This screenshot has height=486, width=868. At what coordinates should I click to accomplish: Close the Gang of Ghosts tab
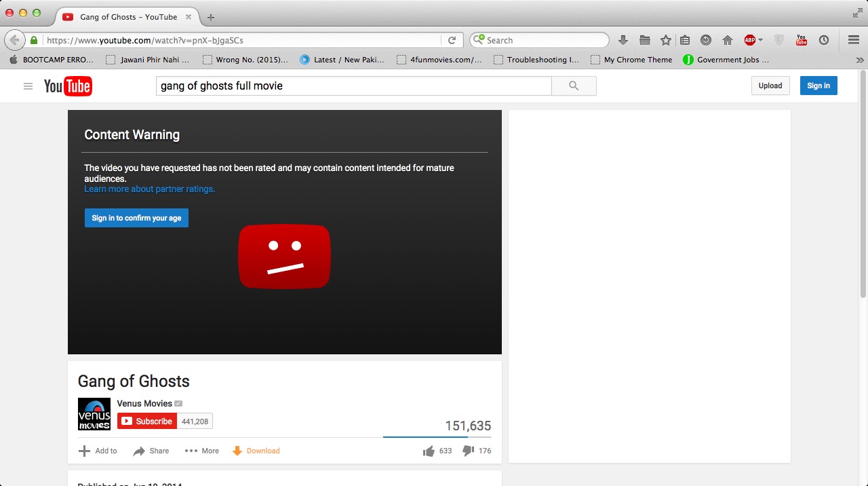188,17
